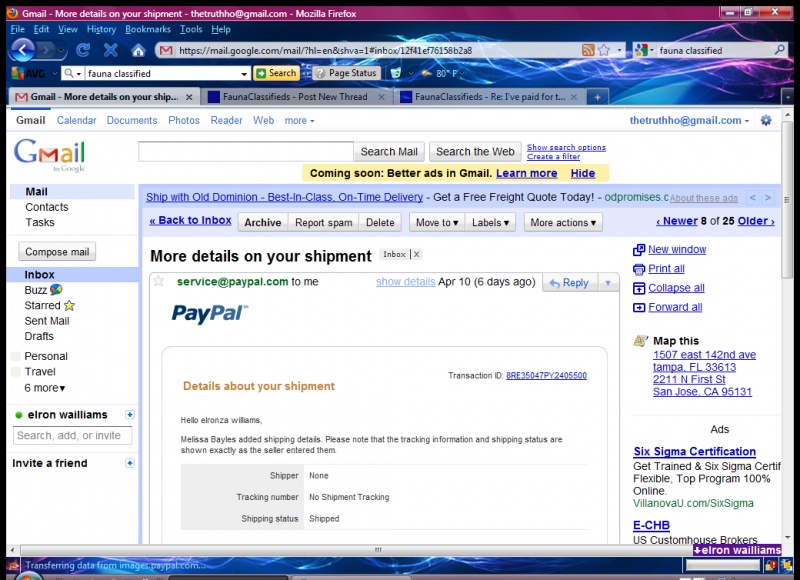The width and height of the screenshot is (800, 580).
Task: Click the chat Search, add, or invite field
Action: tap(72, 436)
